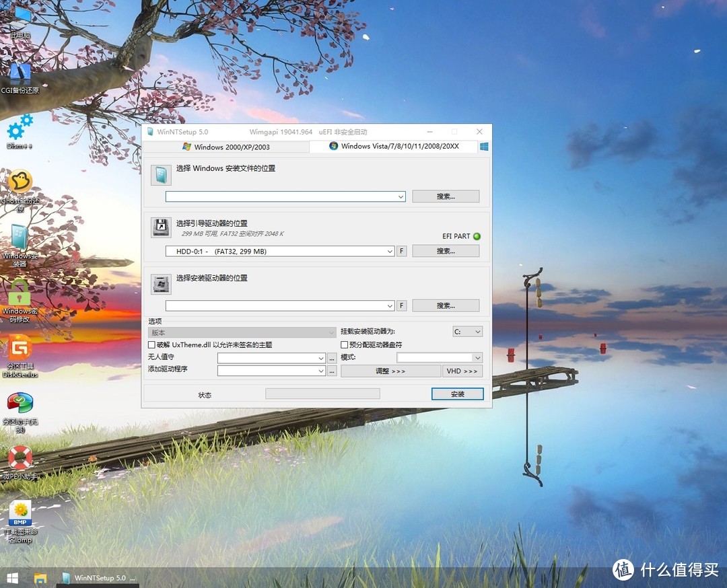Enable 预分配驱动器盘符 checkbox
The width and height of the screenshot is (727, 588).
tap(345, 344)
